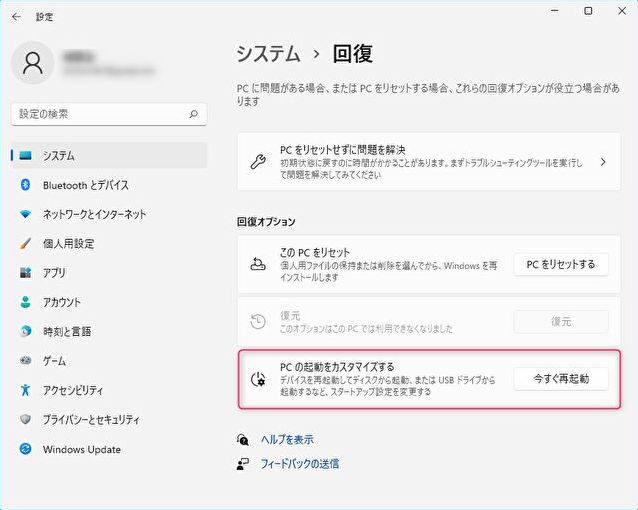Screen dimensions: 638x510
Task: Click the feedback person icon
Action: point(243,464)
